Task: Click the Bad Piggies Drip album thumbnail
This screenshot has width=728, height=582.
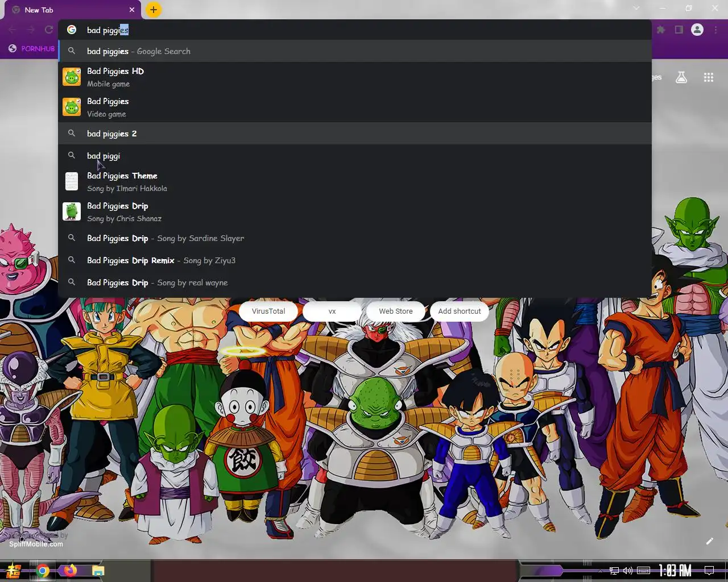Action: coord(72,211)
